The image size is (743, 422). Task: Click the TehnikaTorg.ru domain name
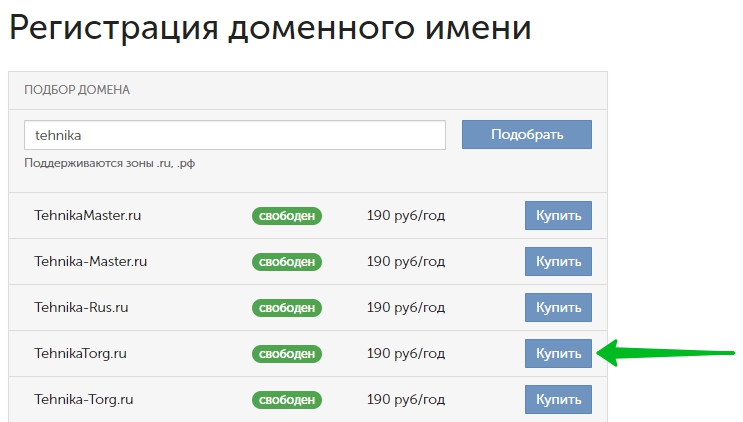[80, 353]
